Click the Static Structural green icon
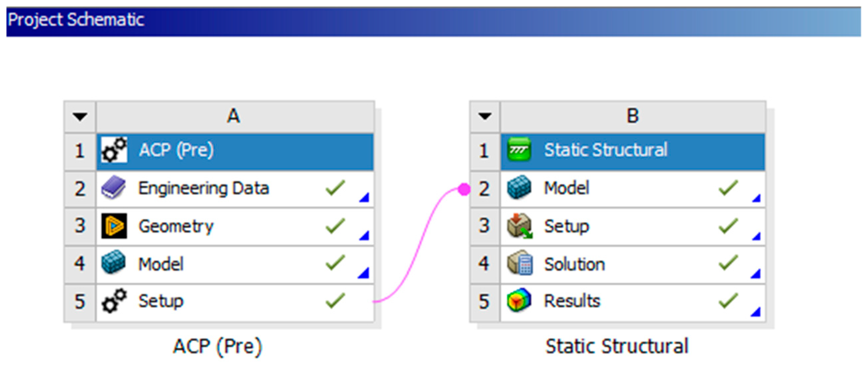 click(x=519, y=150)
